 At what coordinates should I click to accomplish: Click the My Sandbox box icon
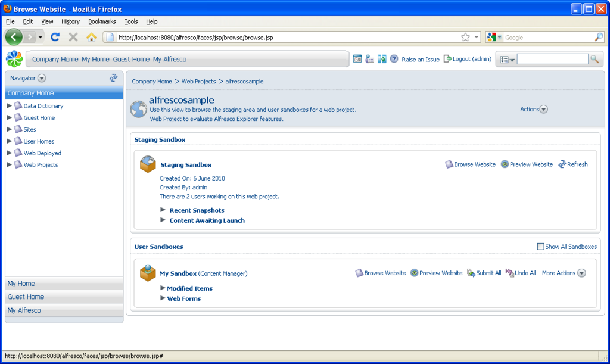148,273
